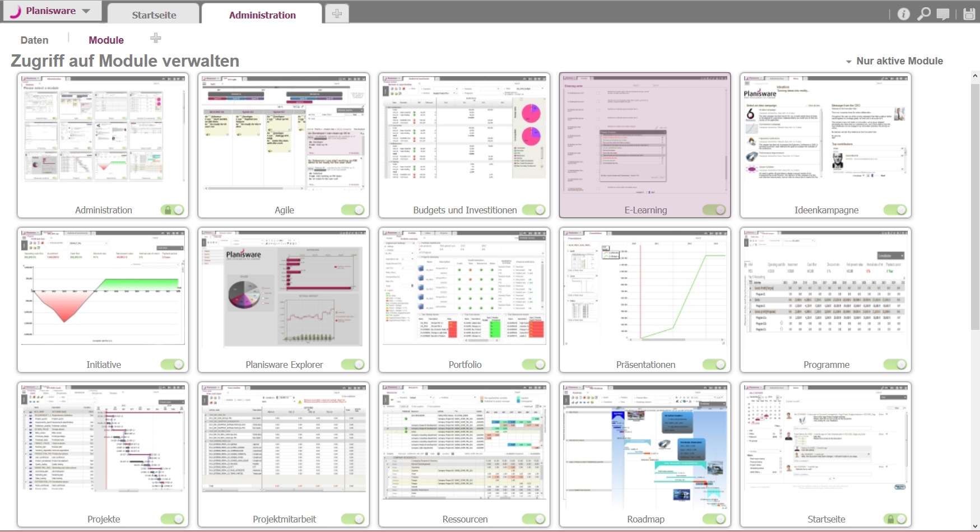This screenshot has width=980, height=532.
Task: Click the save (floppy disk) icon
Action: tap(968, 14)
